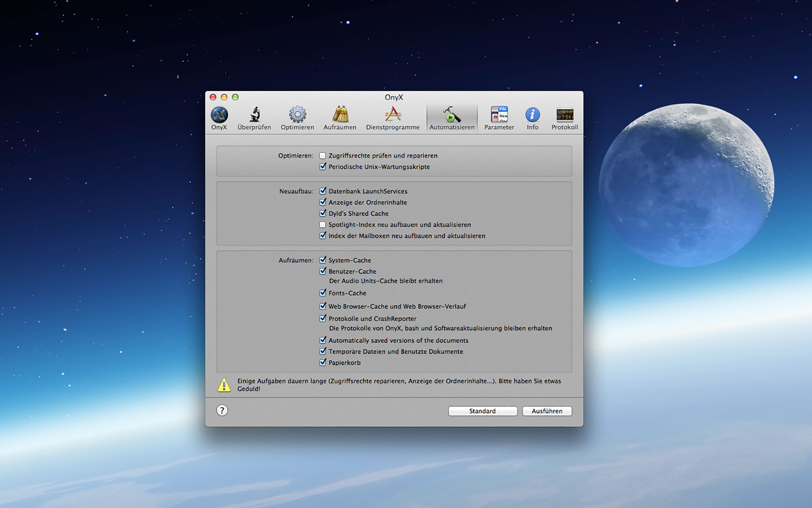This screenshot has height=508, width=812.
Task: Uncheck Datenbank LaunchServices
Action: 323,191
